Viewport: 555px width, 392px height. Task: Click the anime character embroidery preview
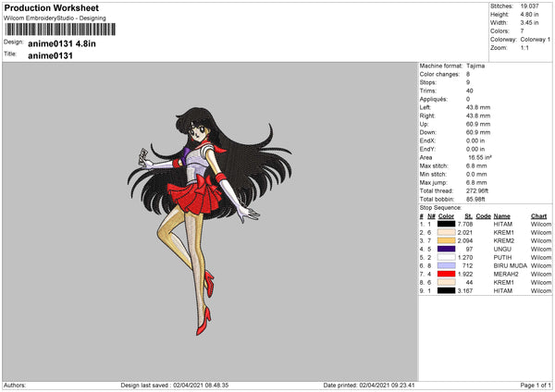210,221
